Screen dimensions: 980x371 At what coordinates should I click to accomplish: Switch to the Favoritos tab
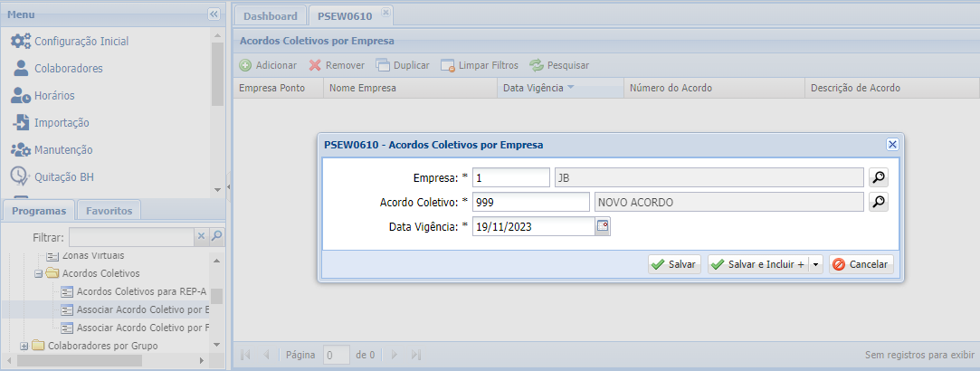[109, 211]
